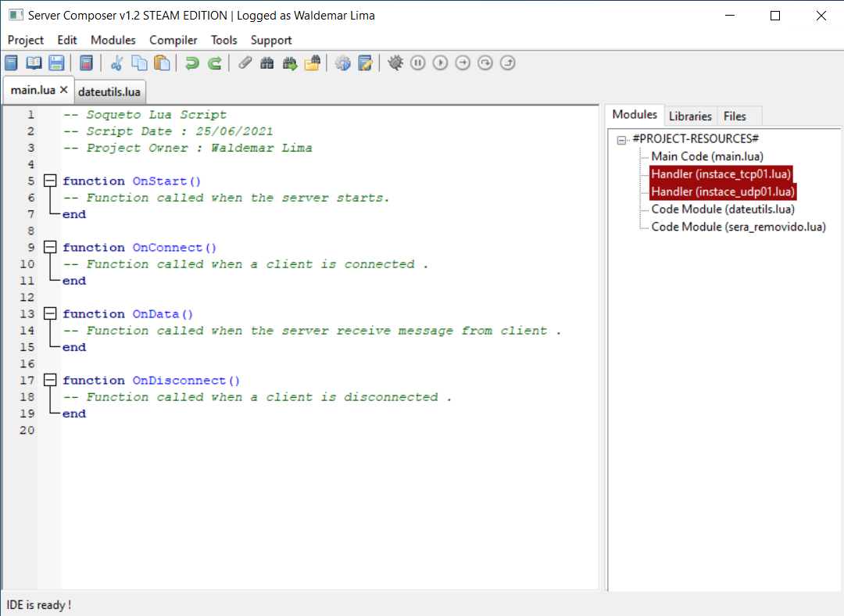Click the Cut scissors icon
844x616 pixels.
(x=116, y=63)
